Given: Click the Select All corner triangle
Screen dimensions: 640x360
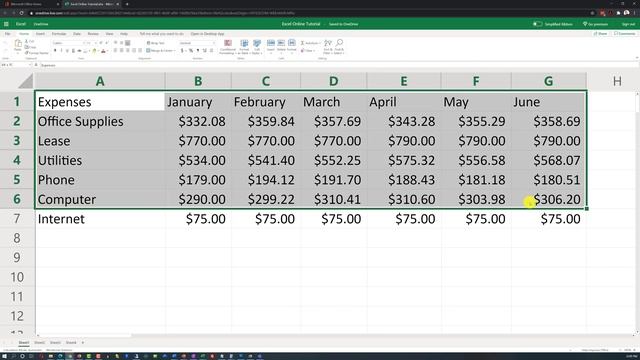Looking at the screenshot, I should 26,81.
